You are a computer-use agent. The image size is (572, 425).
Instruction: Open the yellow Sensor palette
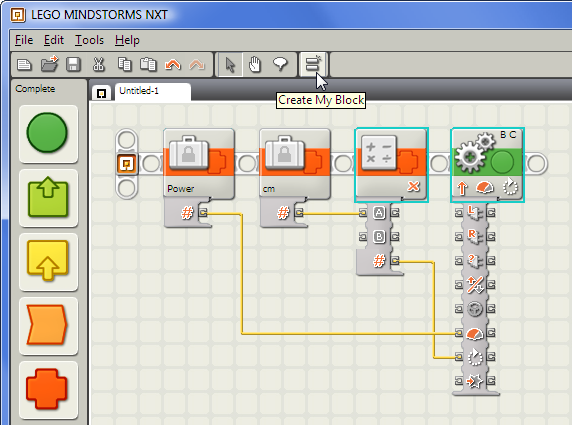pyautogui.click(x=48, y=262)
